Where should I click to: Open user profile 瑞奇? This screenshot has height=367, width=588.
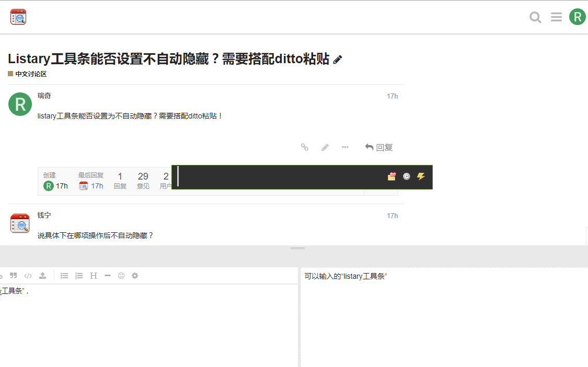44,96
